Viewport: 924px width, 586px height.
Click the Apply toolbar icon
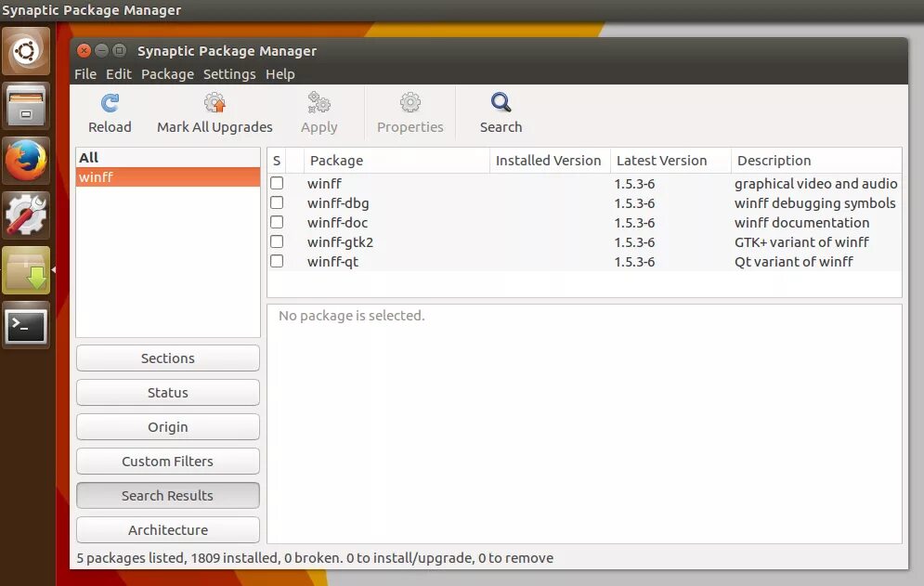pos(319,102)
